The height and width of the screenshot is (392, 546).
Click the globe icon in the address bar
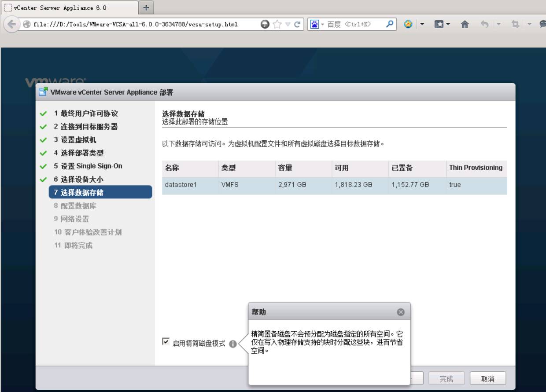click(x=26, y=24)
